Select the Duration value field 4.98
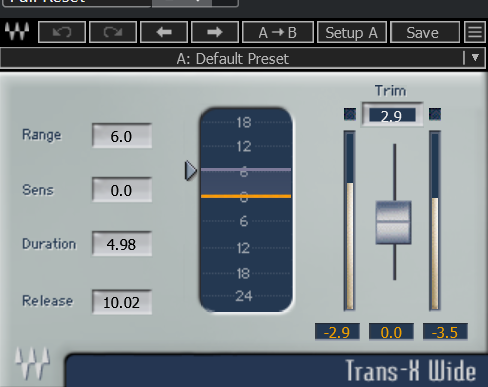488x387 pixels. (x=122, y=244)
